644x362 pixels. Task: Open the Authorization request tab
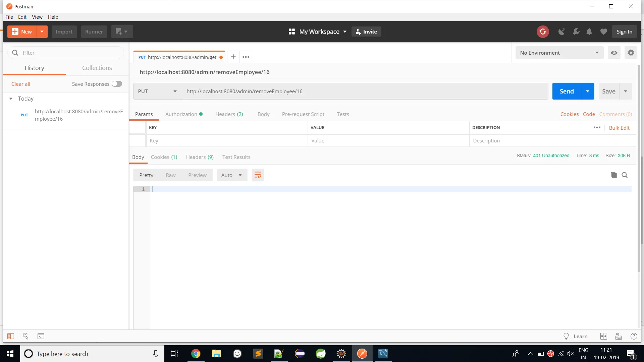coord(181,114)
